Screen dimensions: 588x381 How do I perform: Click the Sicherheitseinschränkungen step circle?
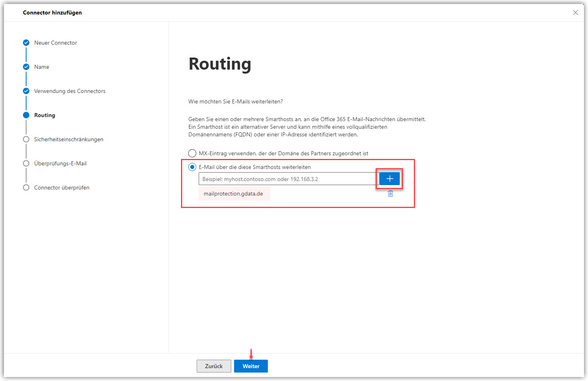26,139
